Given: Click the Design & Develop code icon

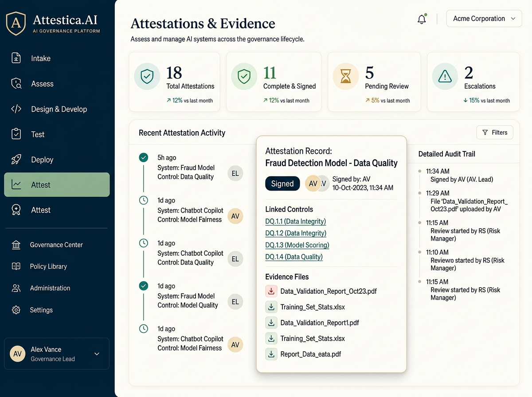Looking at the screenshot, I should tap(16, 109).
